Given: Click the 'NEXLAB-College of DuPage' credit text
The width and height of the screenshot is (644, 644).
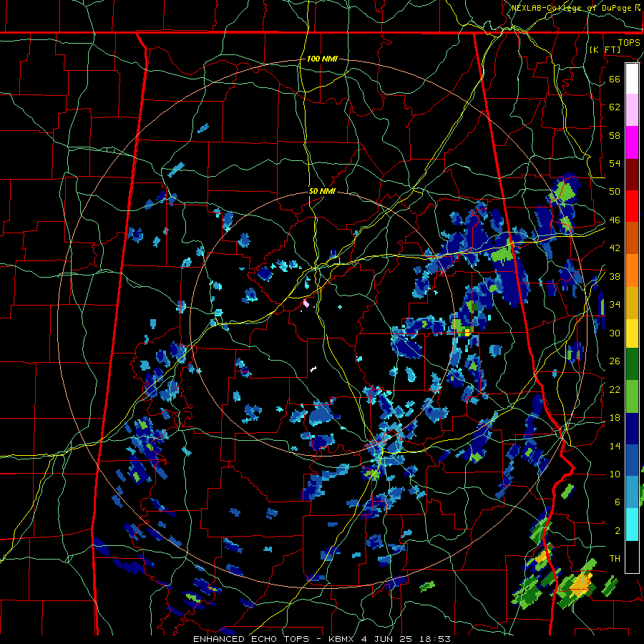Looking at the screenshot, I should click(x=571, y=8).
